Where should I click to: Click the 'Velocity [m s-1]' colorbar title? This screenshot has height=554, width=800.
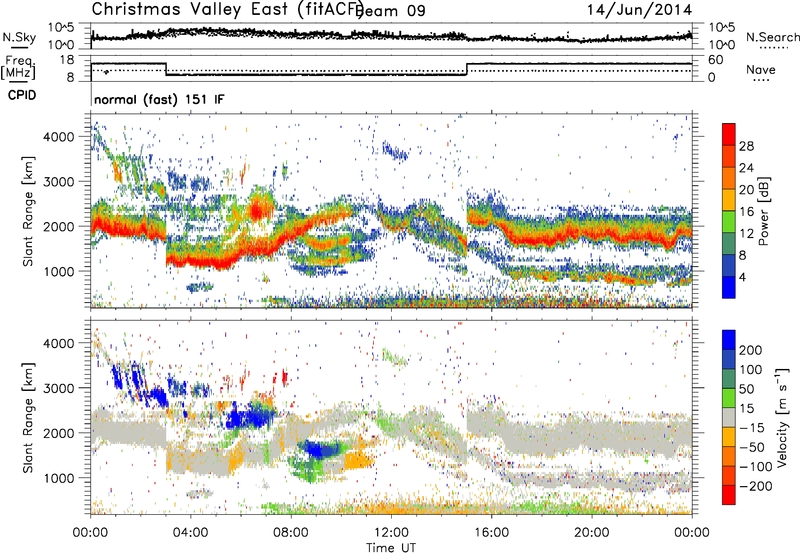pos(782,418)
